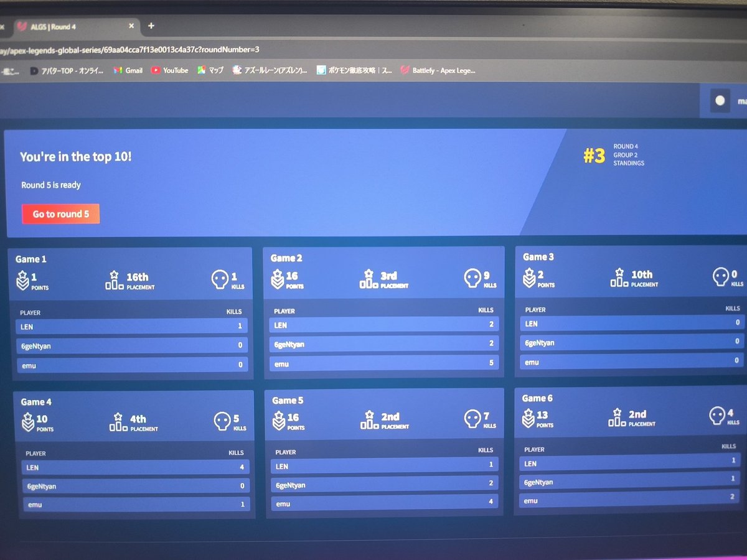Select the 6geNtyan row in Game 1

tap(131, 345)
